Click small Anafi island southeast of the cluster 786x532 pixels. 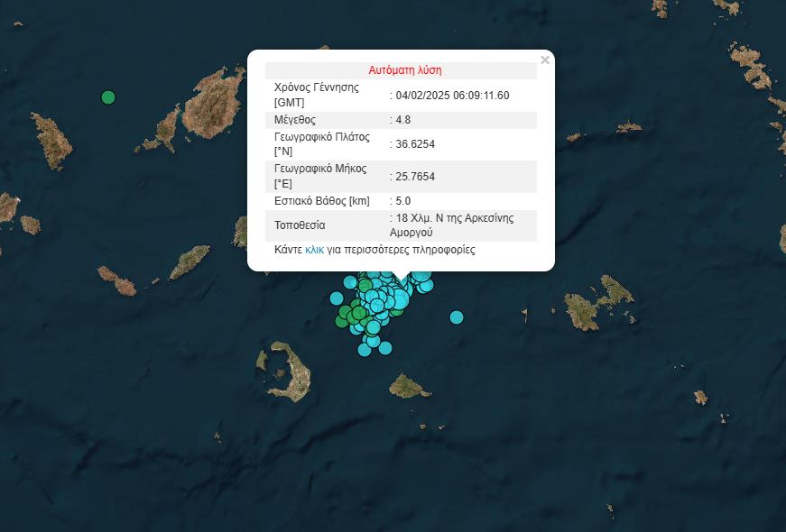409,388
